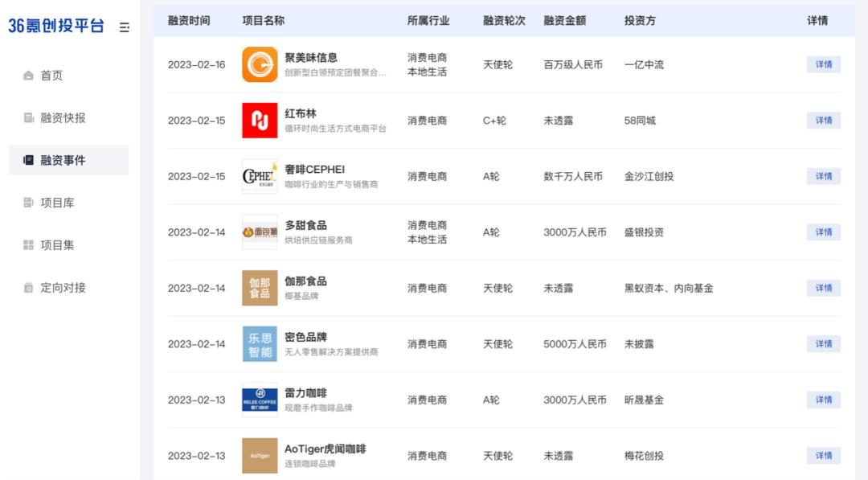The height and width of the screenshot is (480, 868).
Task: Click the news icon next to 融资快报
Action: tap(28, 118)
